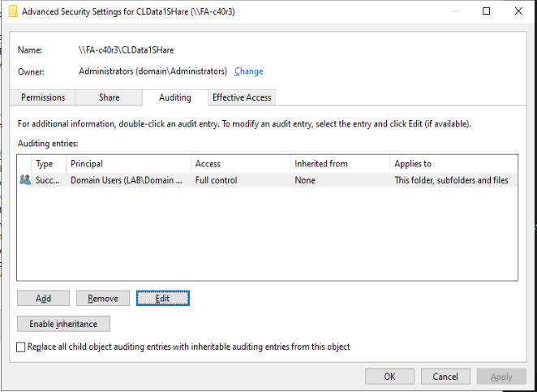Image resolution: width=537 pixels, height=392 pixels.
Task: Click Enable inheritance button
Action: (x=63, y=324)
